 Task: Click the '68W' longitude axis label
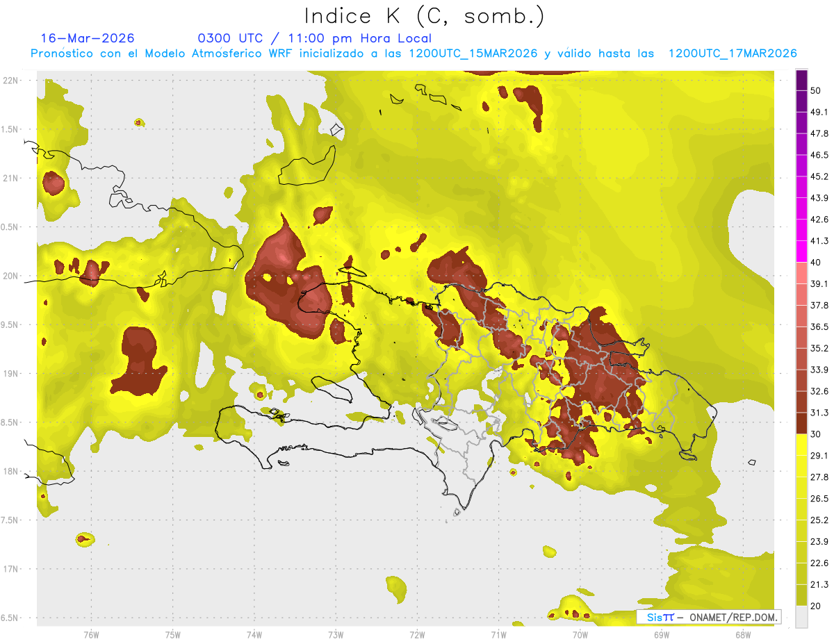pyautogui.click(x=743, y=634)
